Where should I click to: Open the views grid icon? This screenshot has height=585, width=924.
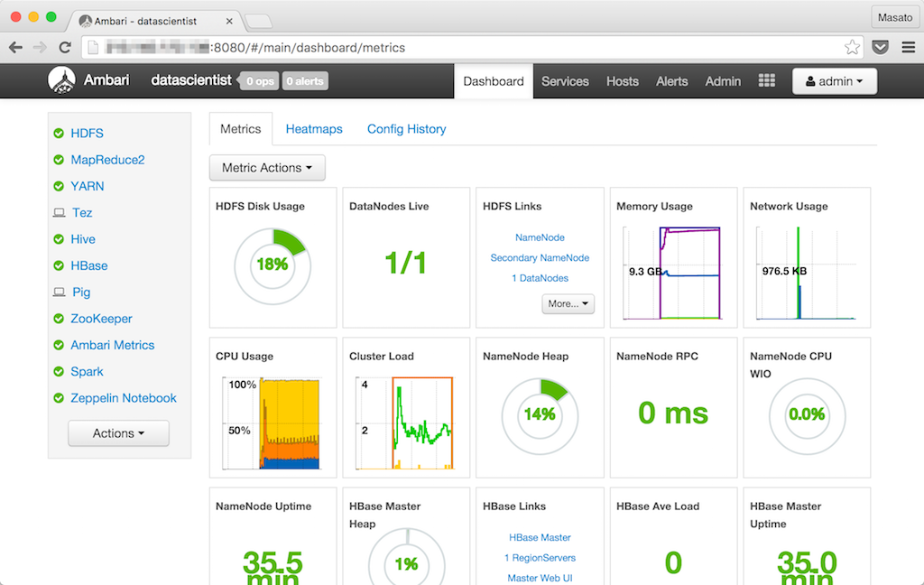766,80
